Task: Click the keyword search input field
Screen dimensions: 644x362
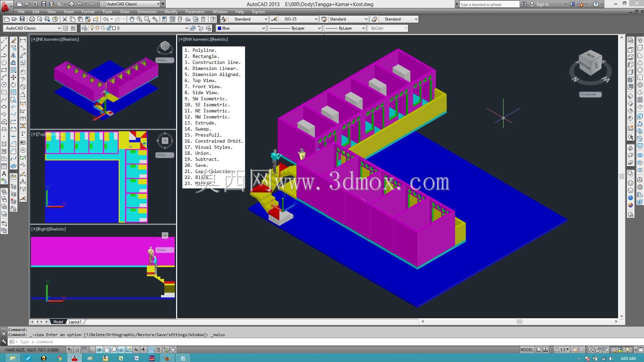Action: click(489, 4)
